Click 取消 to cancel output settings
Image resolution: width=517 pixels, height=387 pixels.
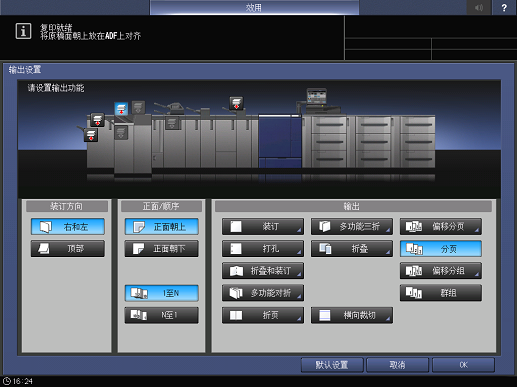coord(397,365)
